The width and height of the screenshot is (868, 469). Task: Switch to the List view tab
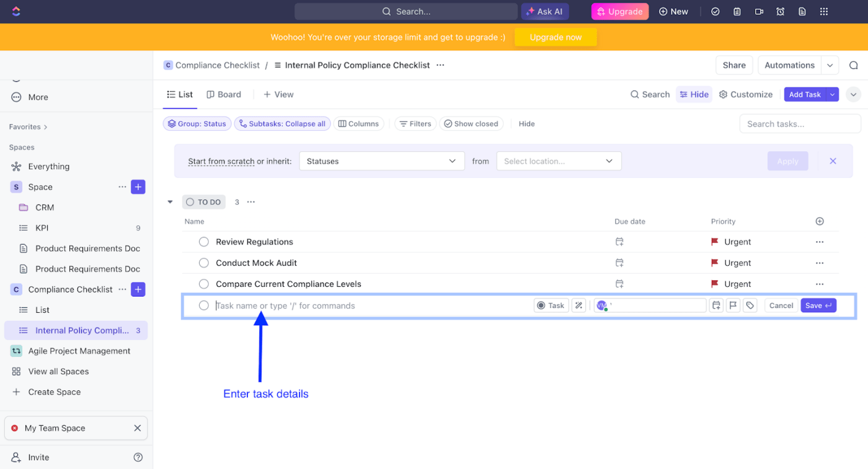tap(180, 95)
